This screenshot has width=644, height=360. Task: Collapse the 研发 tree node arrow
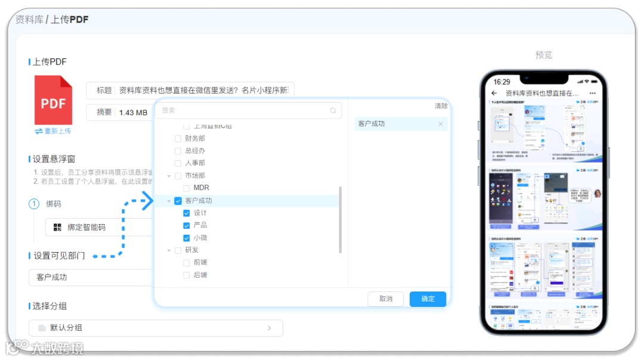pyautogui.click(x=169, y=250)
